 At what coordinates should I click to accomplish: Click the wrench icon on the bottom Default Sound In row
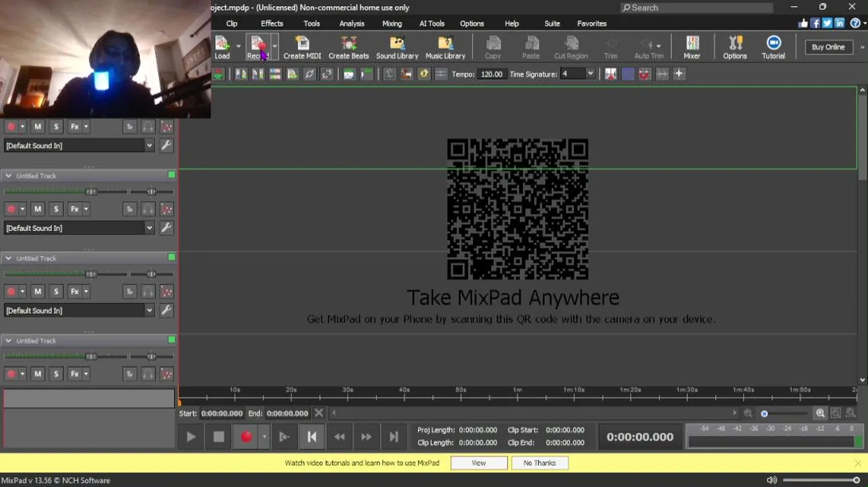coord(166,310)
